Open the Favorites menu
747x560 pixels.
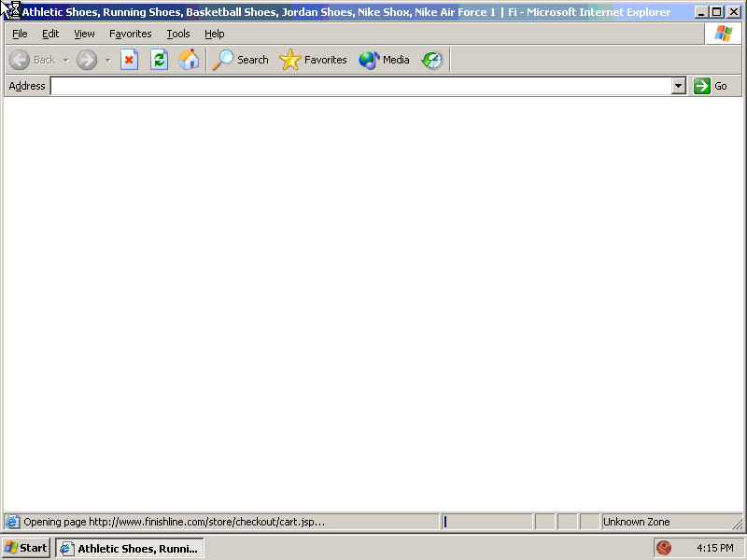point(130,34)
